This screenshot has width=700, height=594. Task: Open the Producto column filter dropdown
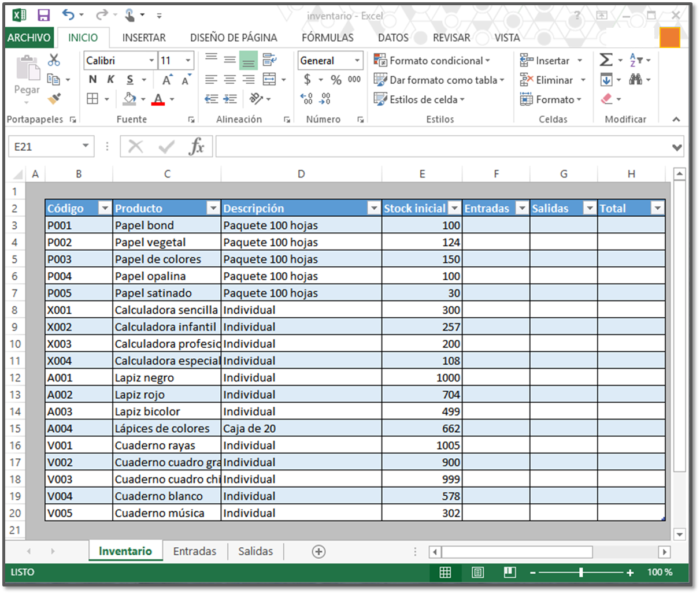point(213,209)
